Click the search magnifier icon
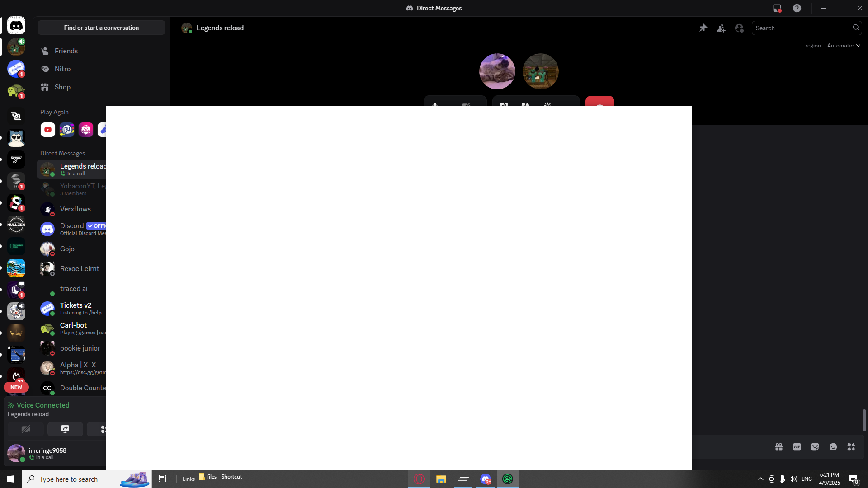 (x=856, y=28)
